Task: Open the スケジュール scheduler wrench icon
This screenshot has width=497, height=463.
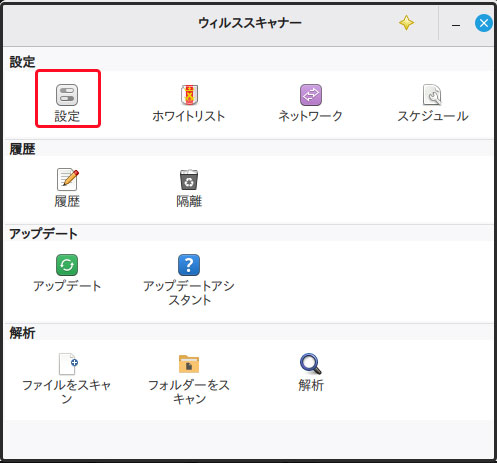Action: (x=432, y=95)
